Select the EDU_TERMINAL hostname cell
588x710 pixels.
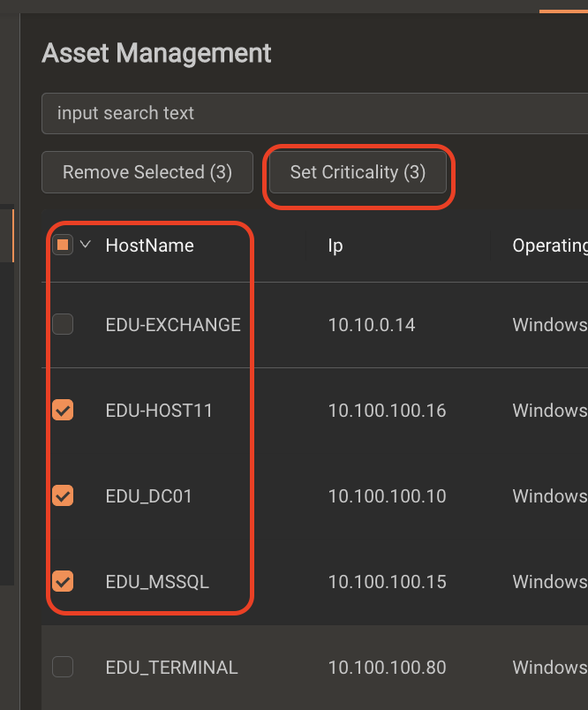pos(171,668)
